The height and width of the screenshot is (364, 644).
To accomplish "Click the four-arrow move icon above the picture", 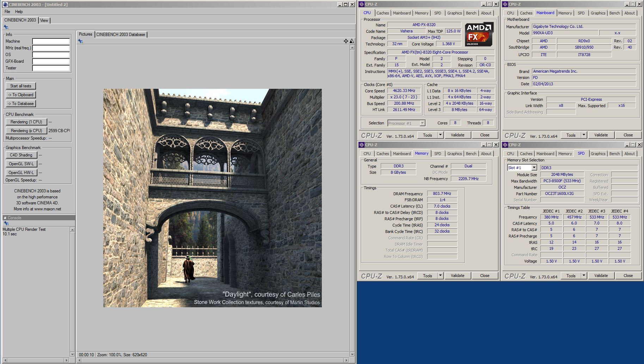I will 346,41.
